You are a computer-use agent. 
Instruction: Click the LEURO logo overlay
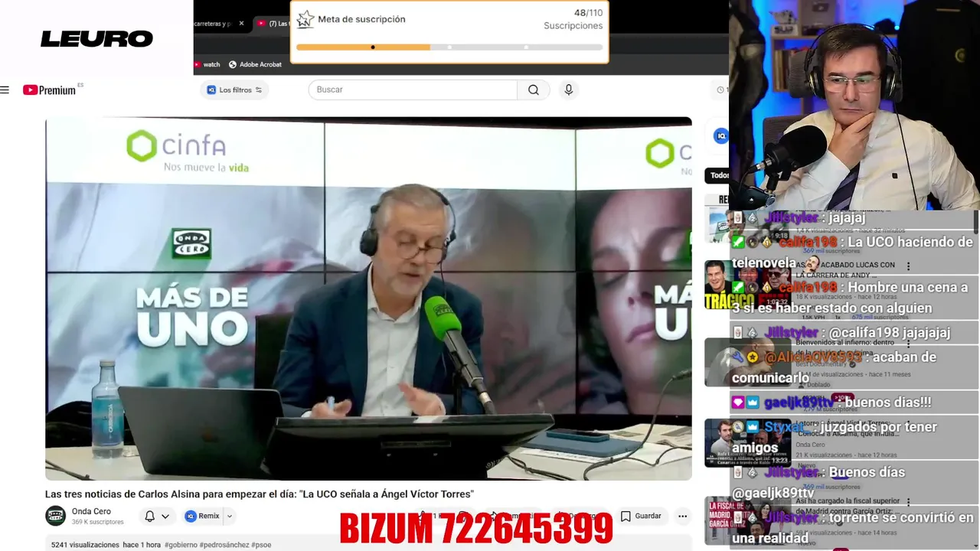96,38
